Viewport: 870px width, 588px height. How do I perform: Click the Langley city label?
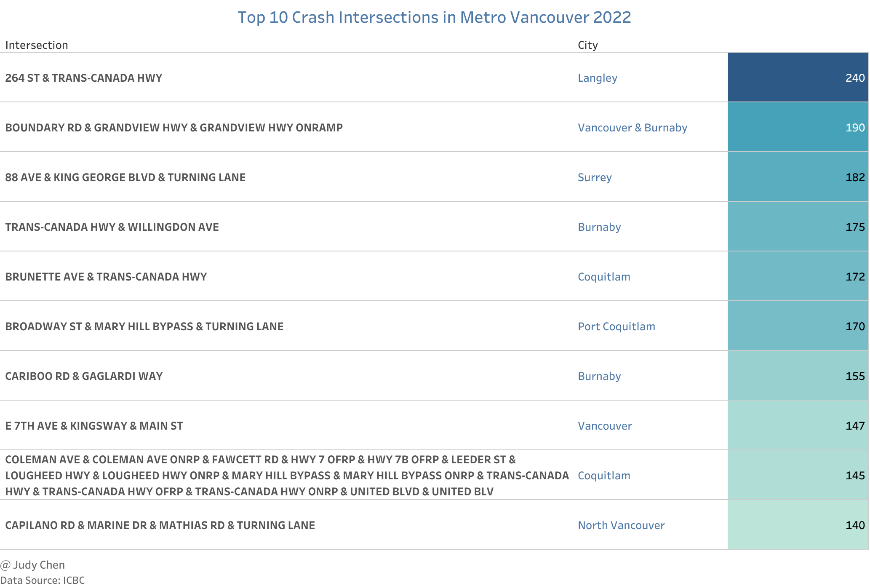coord(597,78)
